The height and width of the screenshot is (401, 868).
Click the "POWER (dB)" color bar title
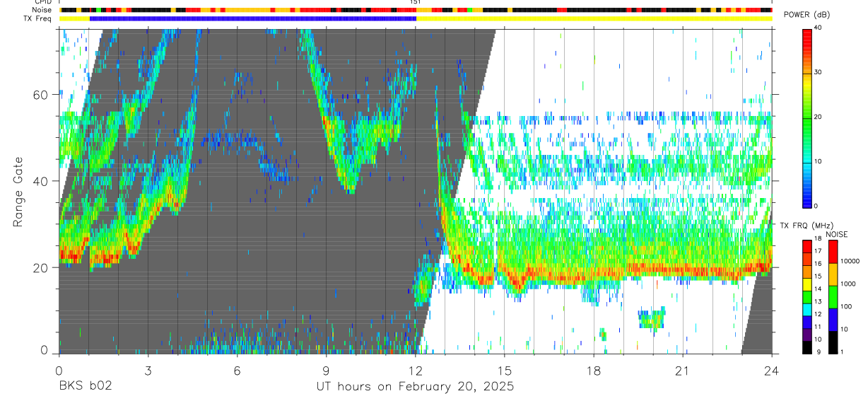point(807,16)
